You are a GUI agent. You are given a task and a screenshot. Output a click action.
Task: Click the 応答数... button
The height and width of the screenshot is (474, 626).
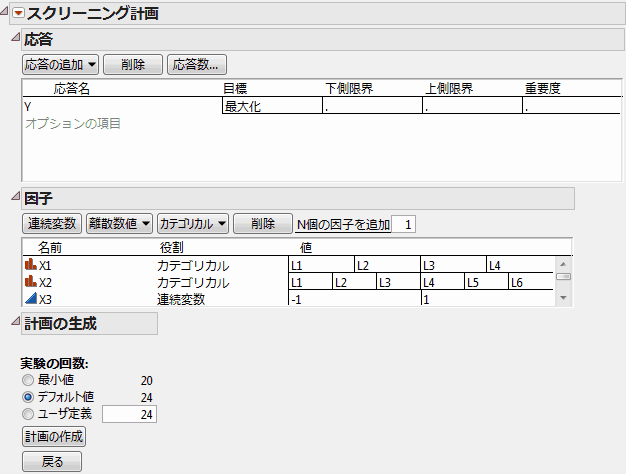pos(197,65)
